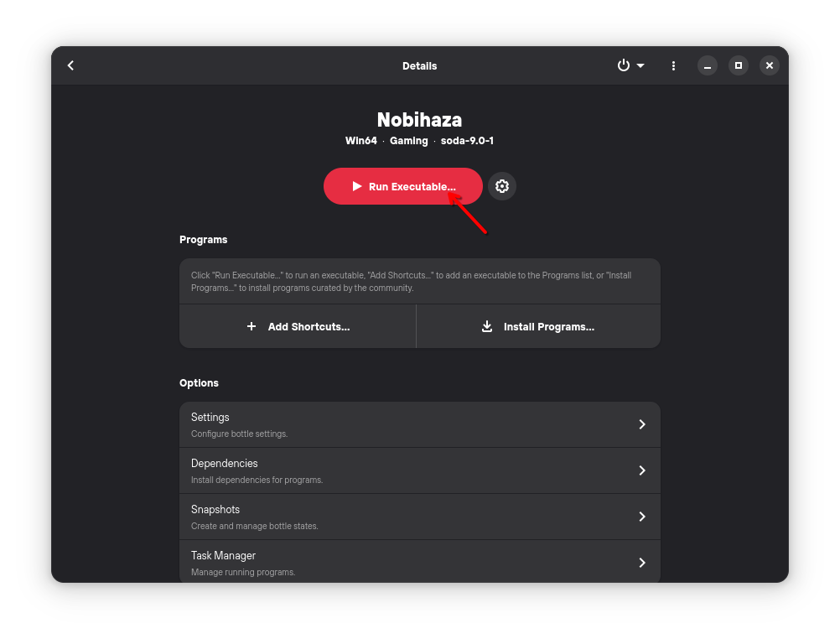Open the Settings option row
Image resolution: width=840 pixels, height=639 pixels.
tap(411, 424)
